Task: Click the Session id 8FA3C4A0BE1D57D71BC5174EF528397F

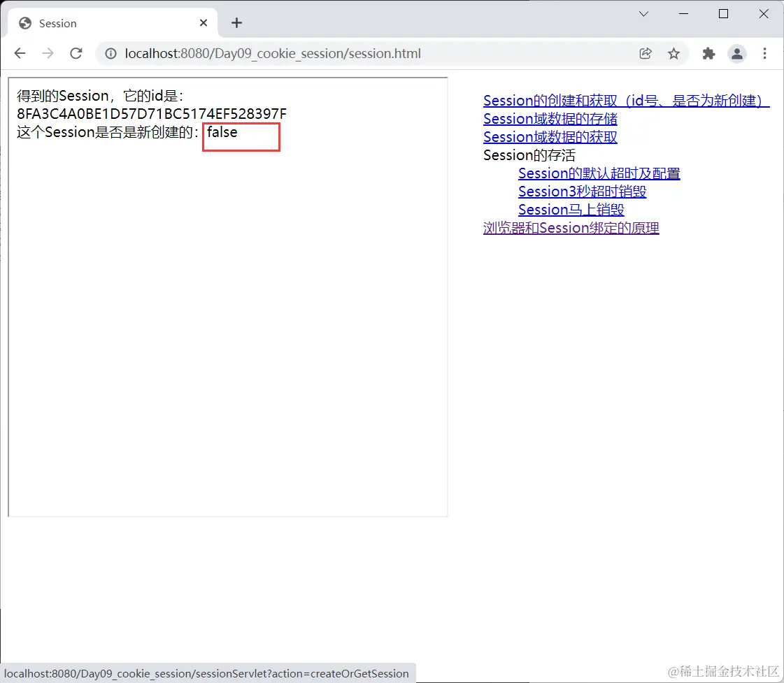Action: [x=152, y=114]
